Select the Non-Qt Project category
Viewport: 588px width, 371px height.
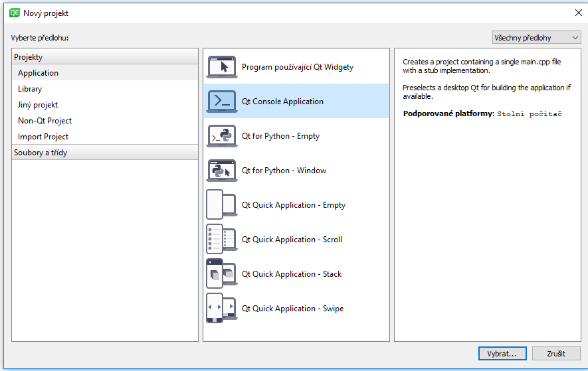click(x=45, y=121)
